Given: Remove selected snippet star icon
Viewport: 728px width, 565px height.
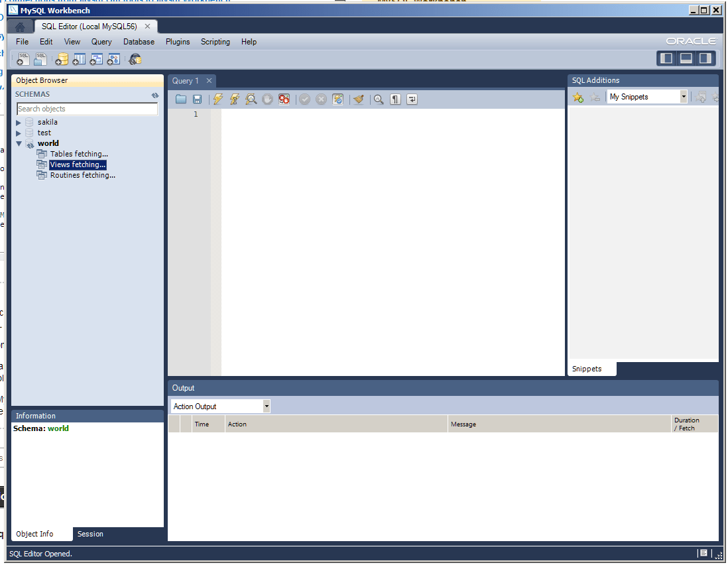Looking at the screenshot, I should coord(595,97).
